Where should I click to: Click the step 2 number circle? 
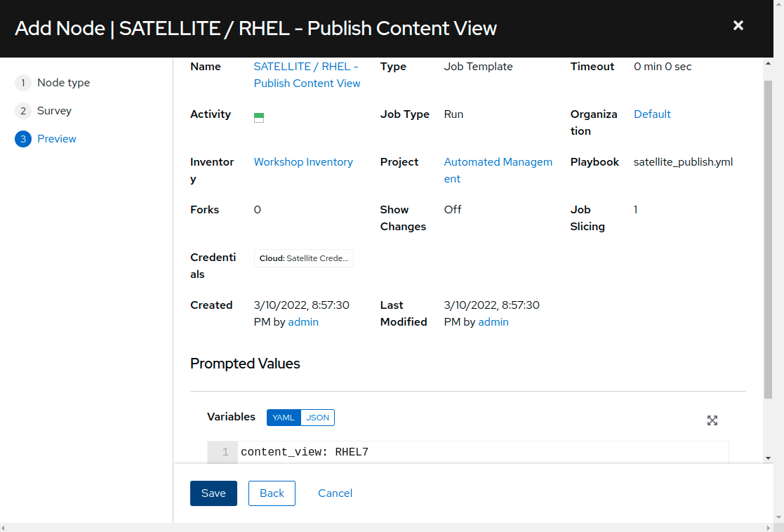click(23, 110)
